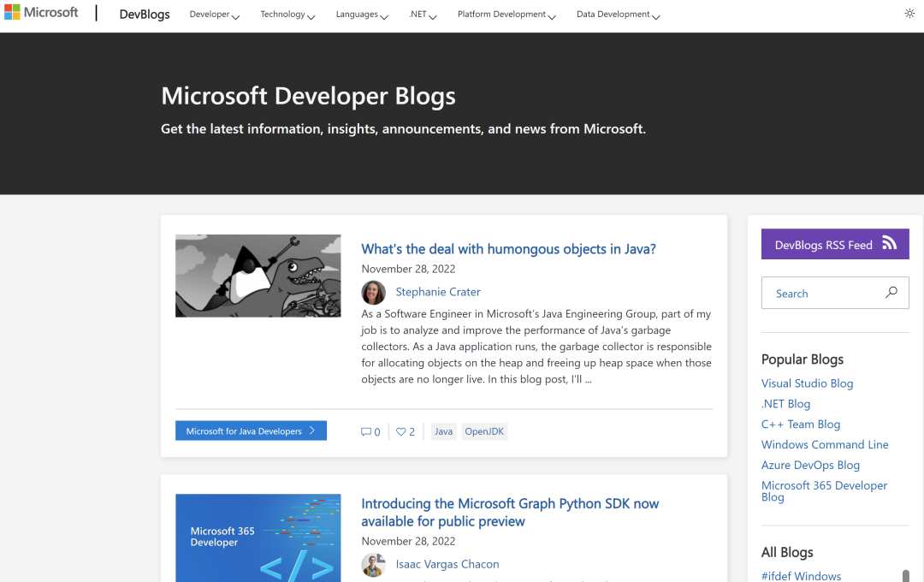This screenshot has height=582, width=924.
Task: Open the .NET Blog link
Action: pos(785,404)
